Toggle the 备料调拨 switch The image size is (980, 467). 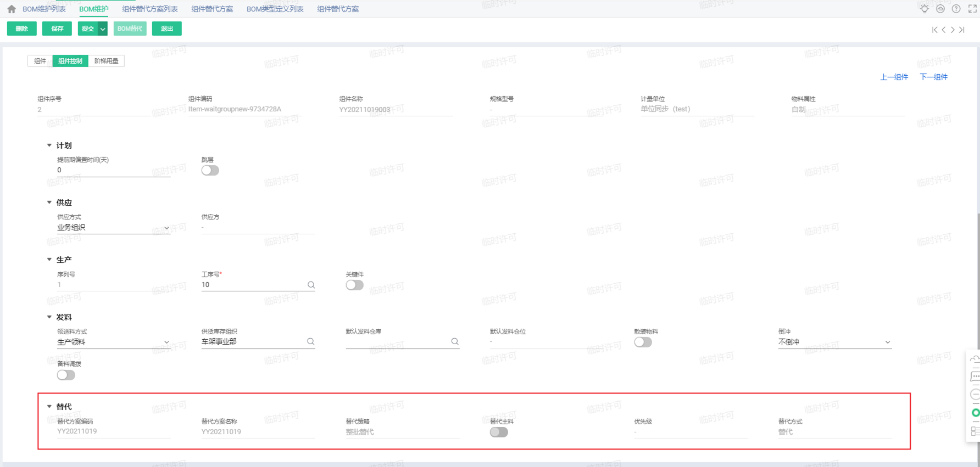pyautogui.click(x=66, y=375)
